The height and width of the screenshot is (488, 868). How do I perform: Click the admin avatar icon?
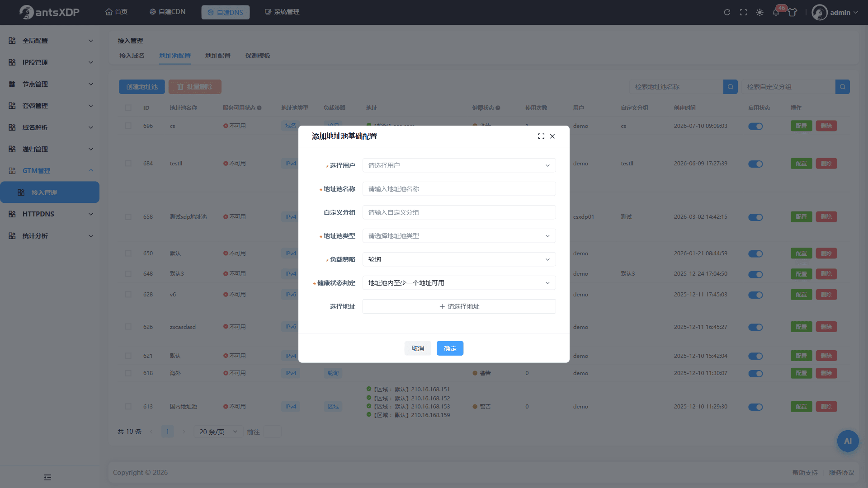click(x=819, y=12)
